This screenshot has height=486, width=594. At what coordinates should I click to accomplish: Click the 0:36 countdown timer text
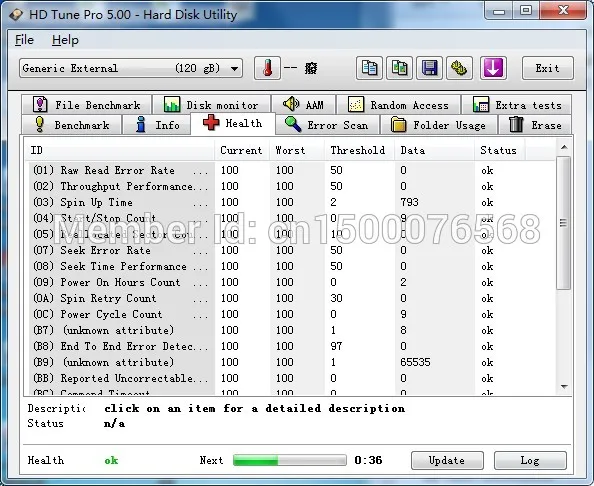tap(368, 460)
